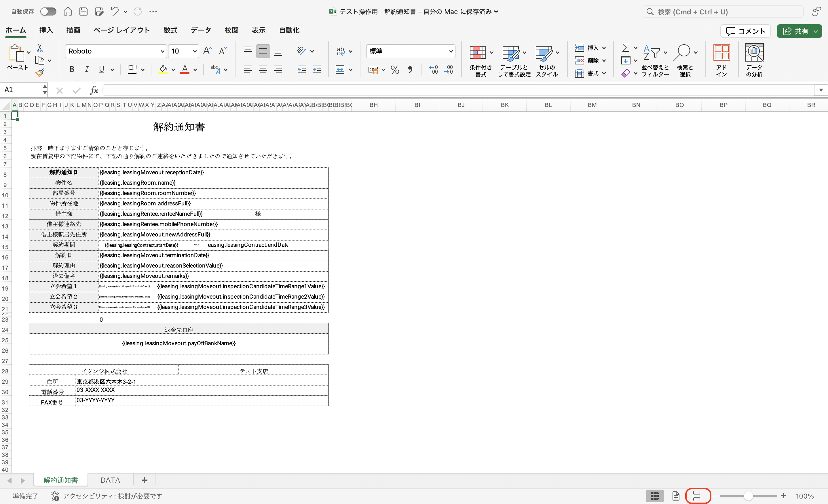This screenshot has height=504, width=828.
Task: Click the insert function fx icon
Action: [94, 90]
